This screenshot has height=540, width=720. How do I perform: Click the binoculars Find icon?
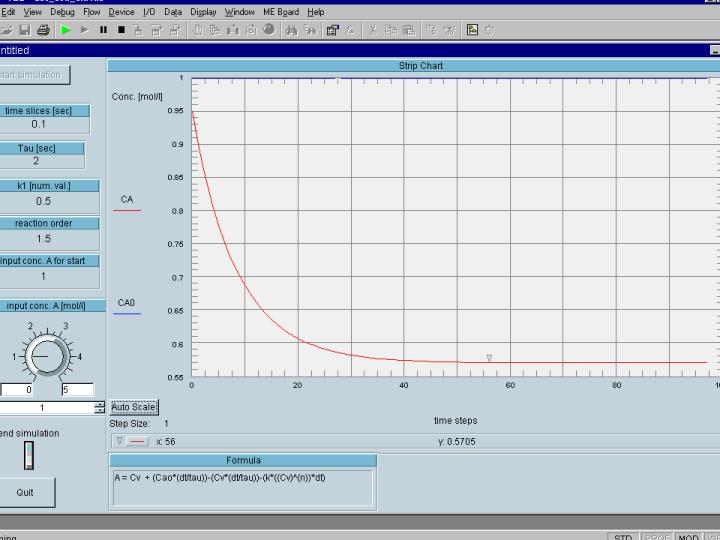291,30
